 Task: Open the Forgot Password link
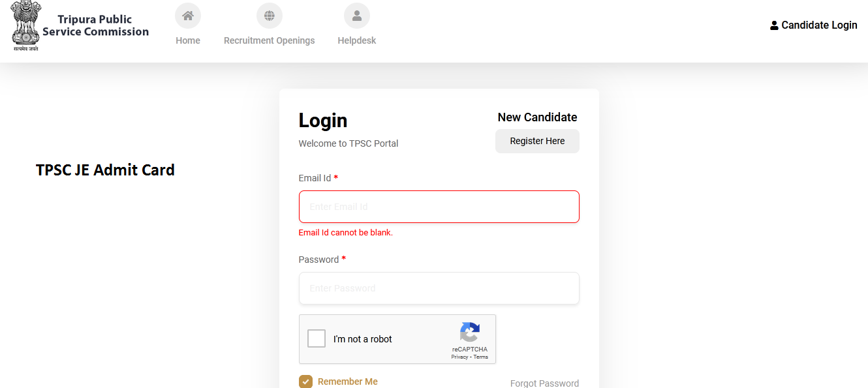click(x=544, y=383)
